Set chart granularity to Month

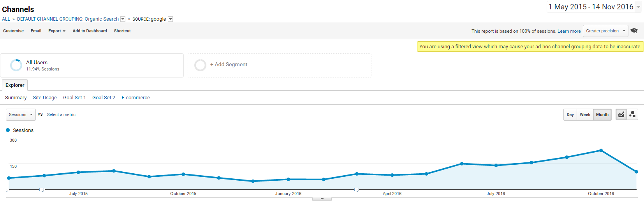(602, 114)
